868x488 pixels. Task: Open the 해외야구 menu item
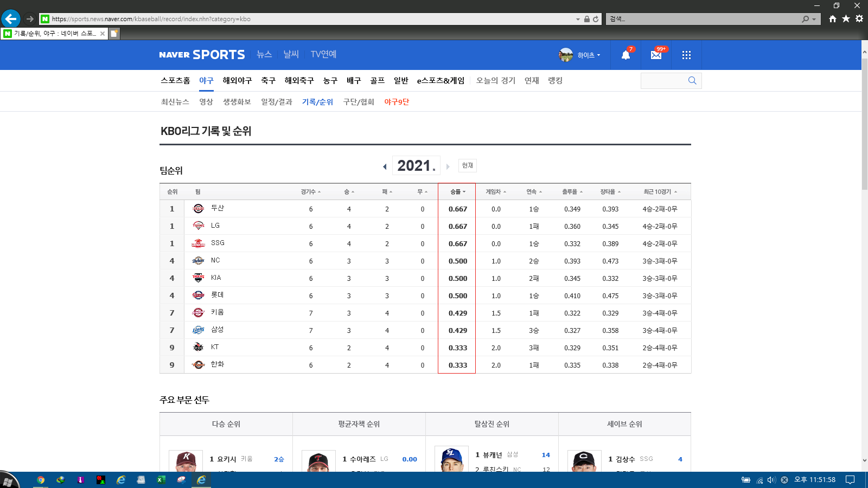pyautogui.click(x=237, y=80)
